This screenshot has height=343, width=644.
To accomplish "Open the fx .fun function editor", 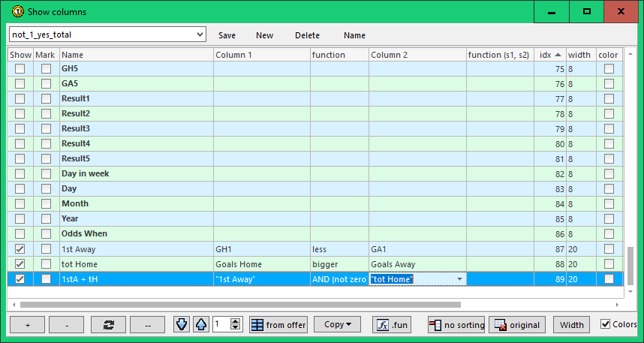I will point(392,325).
